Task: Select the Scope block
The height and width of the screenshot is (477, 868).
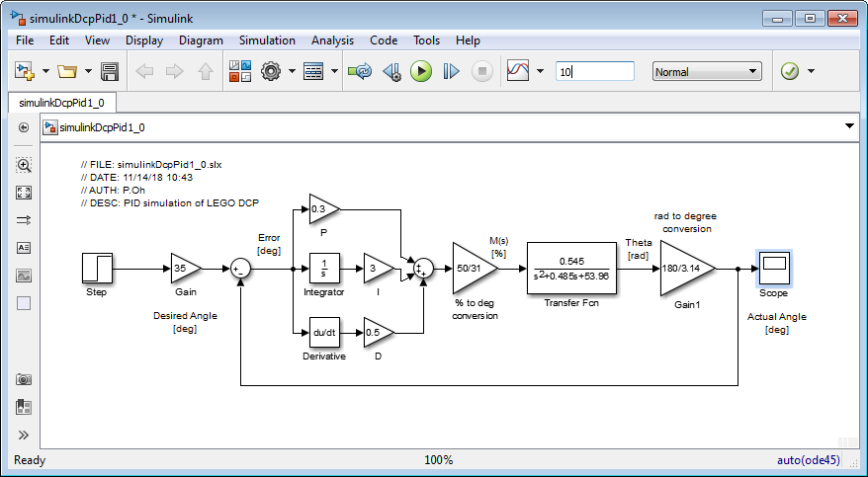Action: coord(773,269)
